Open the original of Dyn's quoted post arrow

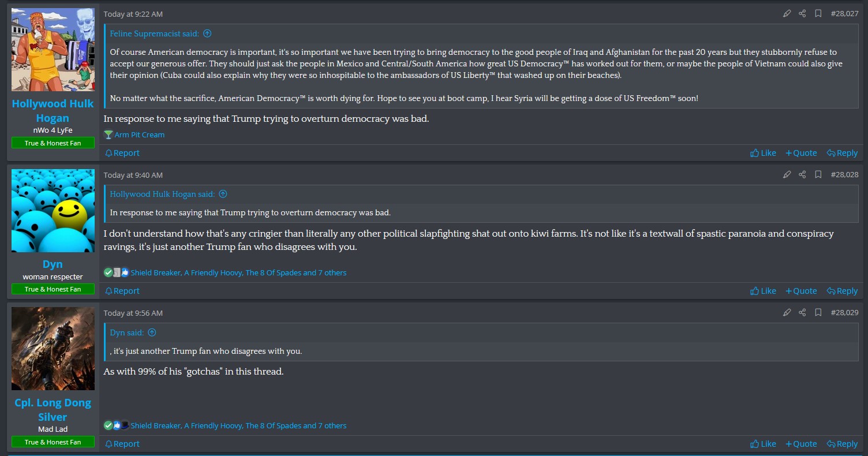point(152,332)
